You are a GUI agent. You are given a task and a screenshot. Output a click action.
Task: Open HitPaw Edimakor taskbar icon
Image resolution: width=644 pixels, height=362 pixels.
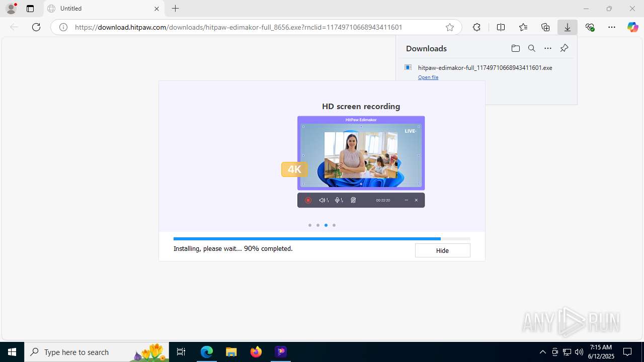[281, 352]
